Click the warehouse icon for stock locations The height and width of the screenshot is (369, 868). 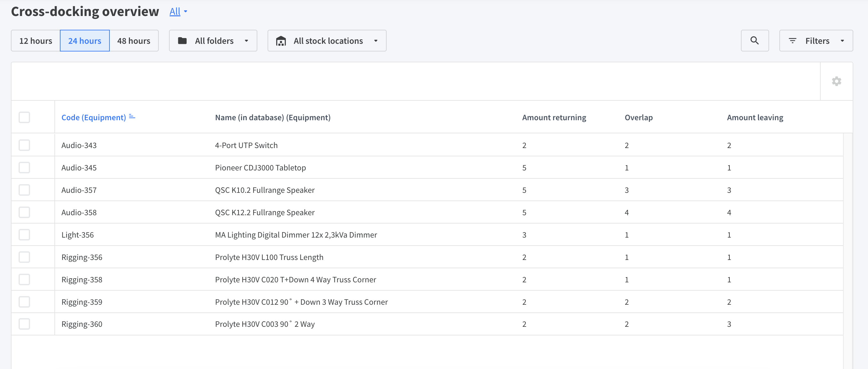point(281,41)
